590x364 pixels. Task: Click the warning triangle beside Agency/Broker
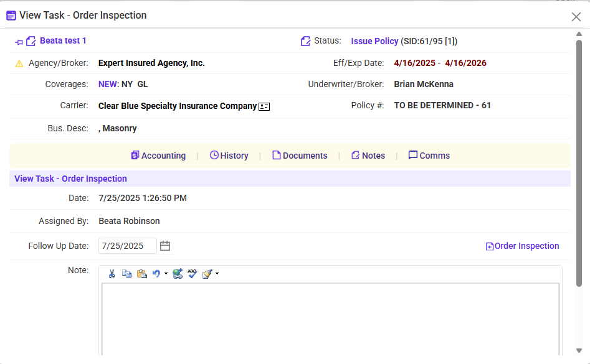coord(19,63)
